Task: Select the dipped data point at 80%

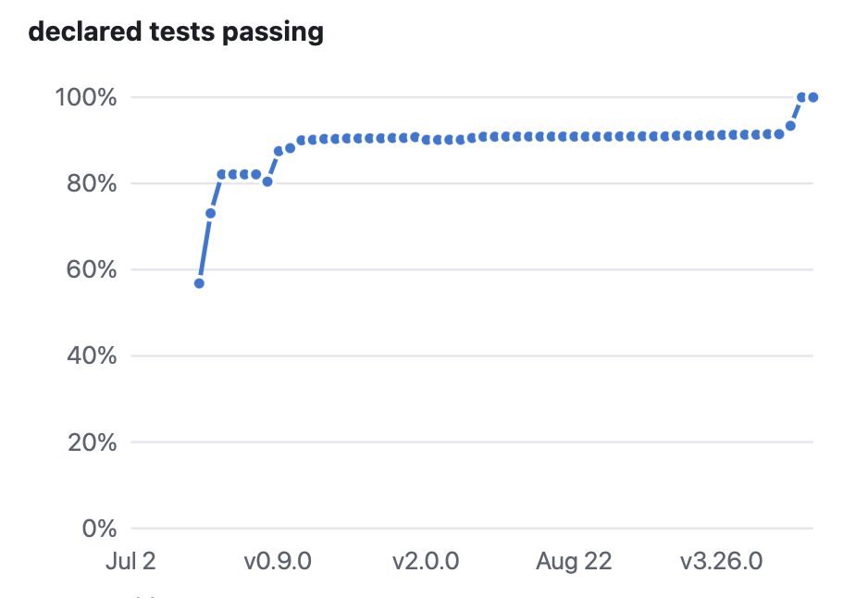Action: click(267, 181)
